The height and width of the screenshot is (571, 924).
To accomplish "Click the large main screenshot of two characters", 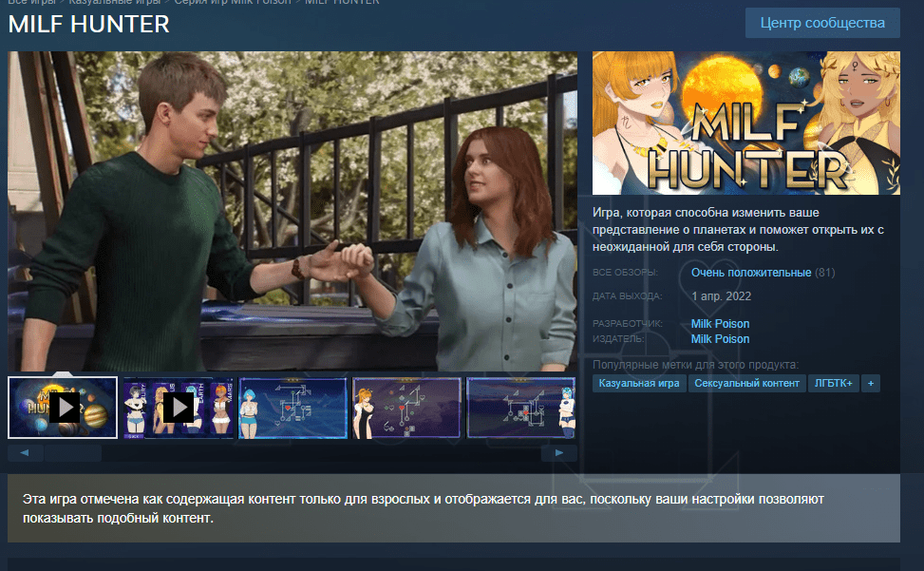I will [x=292, y=211].
